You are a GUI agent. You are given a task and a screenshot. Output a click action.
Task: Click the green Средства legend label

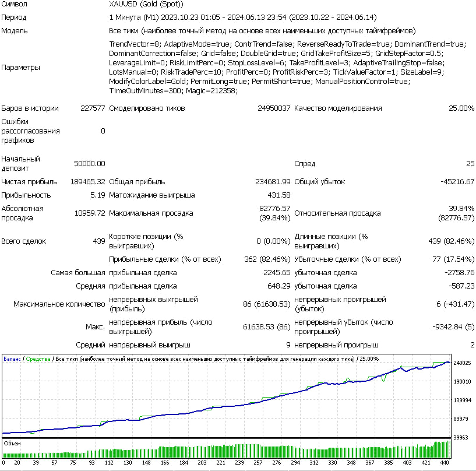(x=37, y=359)
